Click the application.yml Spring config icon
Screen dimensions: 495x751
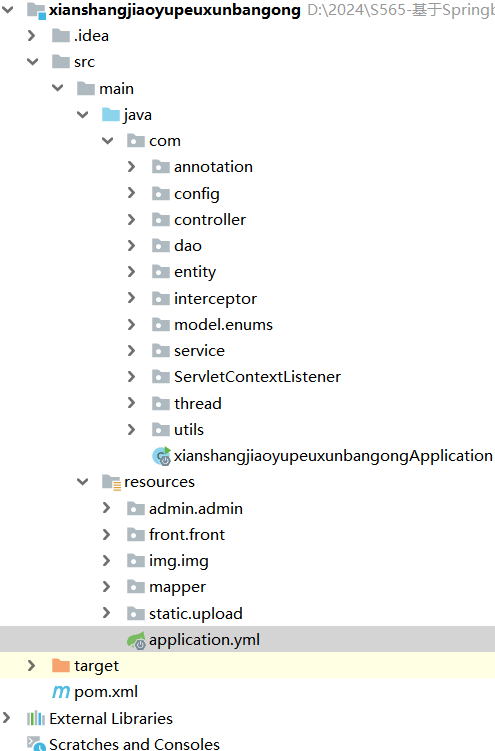136,640
